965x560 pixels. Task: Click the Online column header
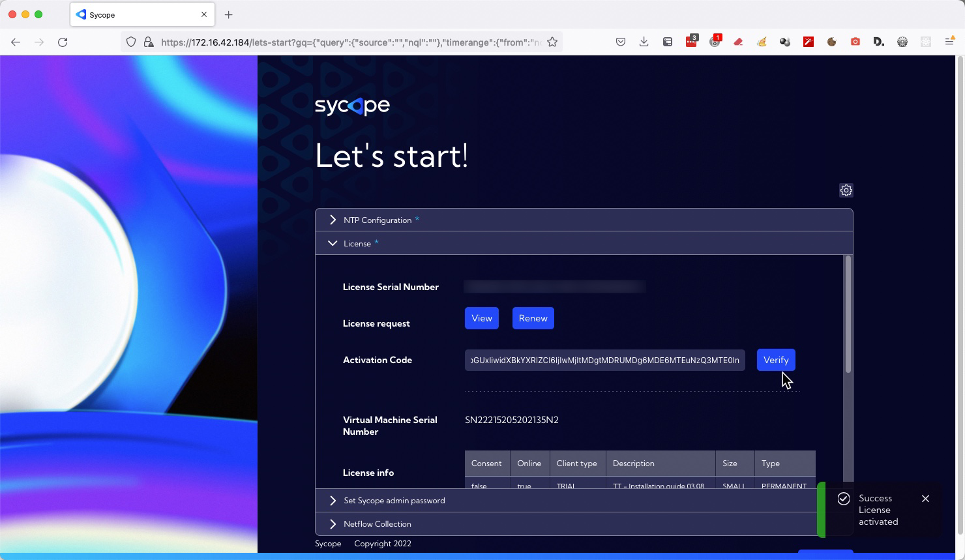point(529,464)
